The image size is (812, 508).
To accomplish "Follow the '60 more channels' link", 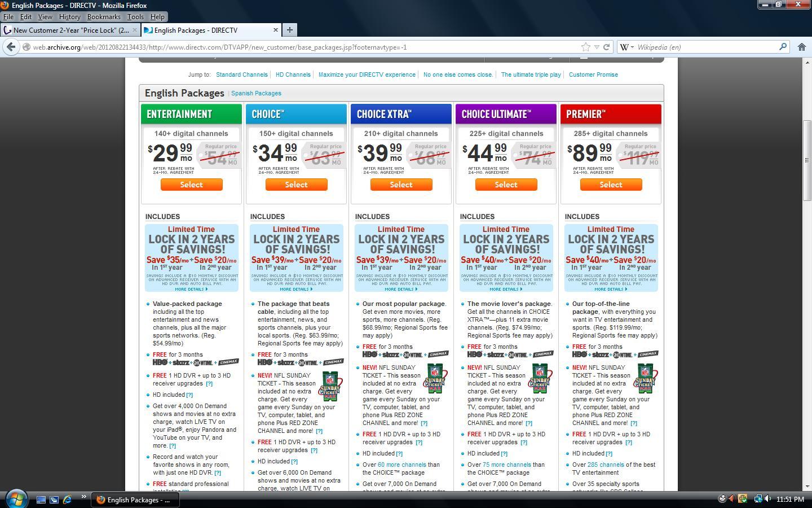I will (401, 465).
